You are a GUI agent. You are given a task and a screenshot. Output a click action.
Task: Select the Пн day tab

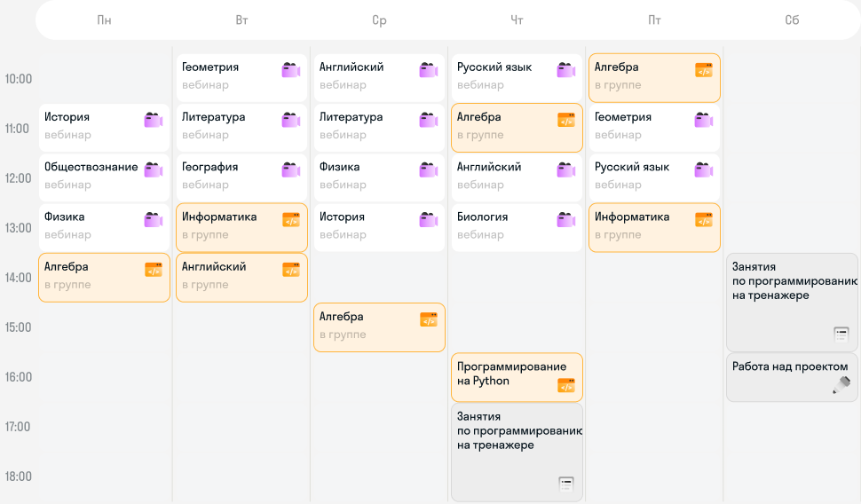click(x=105, y=20)
